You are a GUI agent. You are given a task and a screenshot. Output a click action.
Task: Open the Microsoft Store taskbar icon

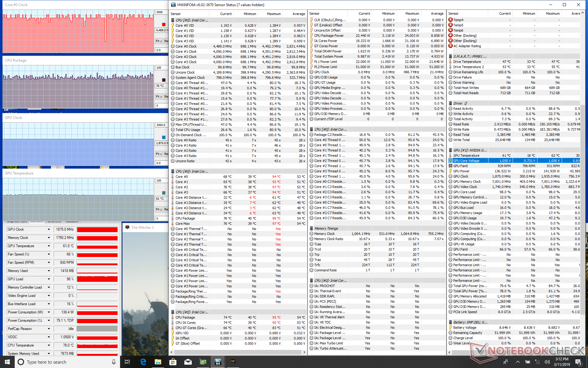(173, 362)
